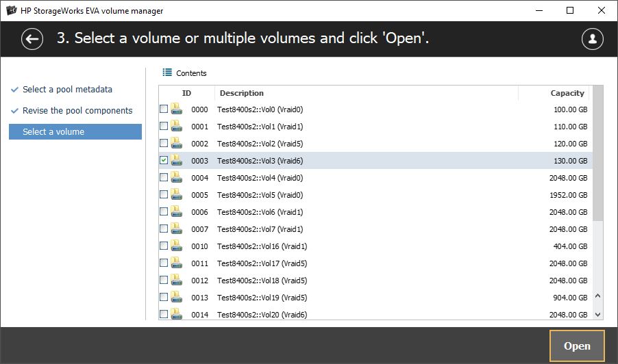Go to 'Select a pool metadata' step

point(67,90)
